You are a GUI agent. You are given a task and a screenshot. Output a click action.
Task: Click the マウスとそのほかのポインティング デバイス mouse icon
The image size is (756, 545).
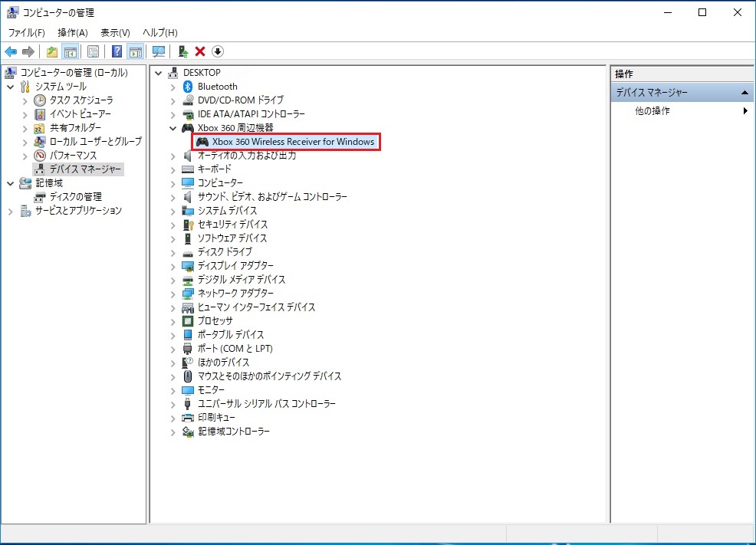(x=188, y=376)
